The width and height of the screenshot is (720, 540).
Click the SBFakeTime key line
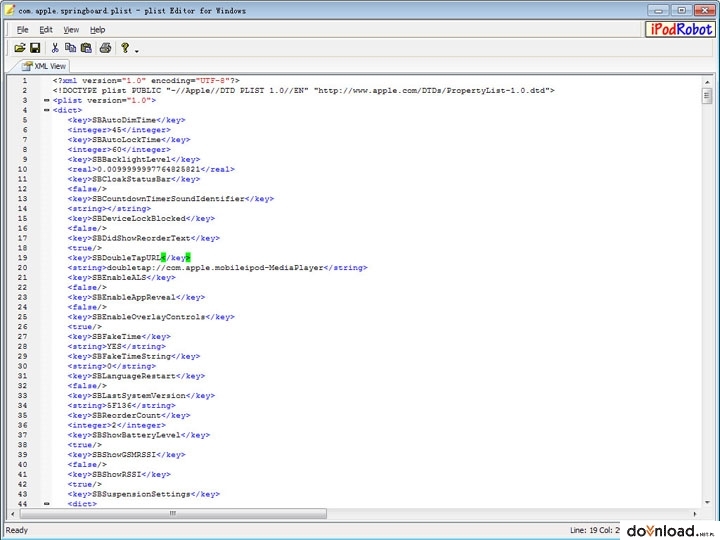(x=119, y=337)
